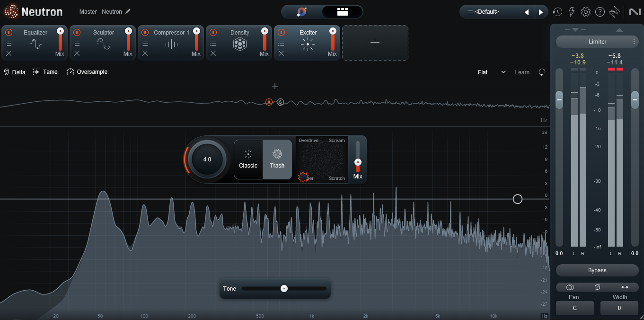Toggle the Equalizer module power button
This screenshot has width=644, height=320.
click(x=9, y=33)
